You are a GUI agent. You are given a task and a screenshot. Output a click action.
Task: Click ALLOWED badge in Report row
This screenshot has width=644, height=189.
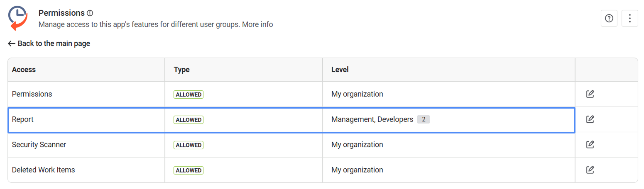pyautogui.click(x=189, y=120)
